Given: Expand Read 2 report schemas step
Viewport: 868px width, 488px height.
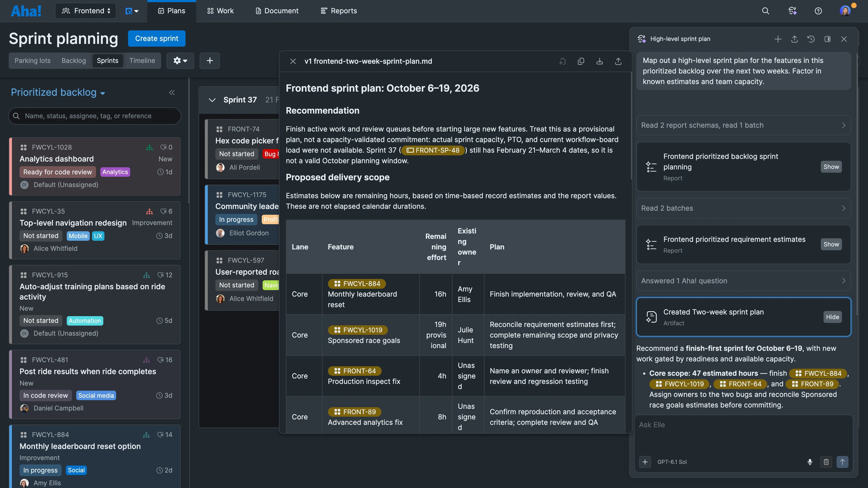Looking at the screenshot, I should pyautogui.click(x=743, y=125).
